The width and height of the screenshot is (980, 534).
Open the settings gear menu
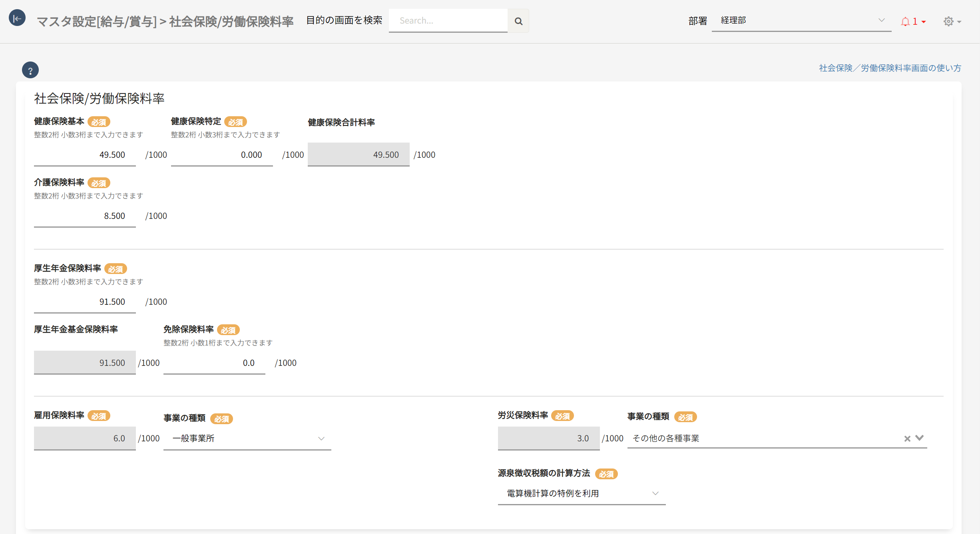tap(948, 22)
